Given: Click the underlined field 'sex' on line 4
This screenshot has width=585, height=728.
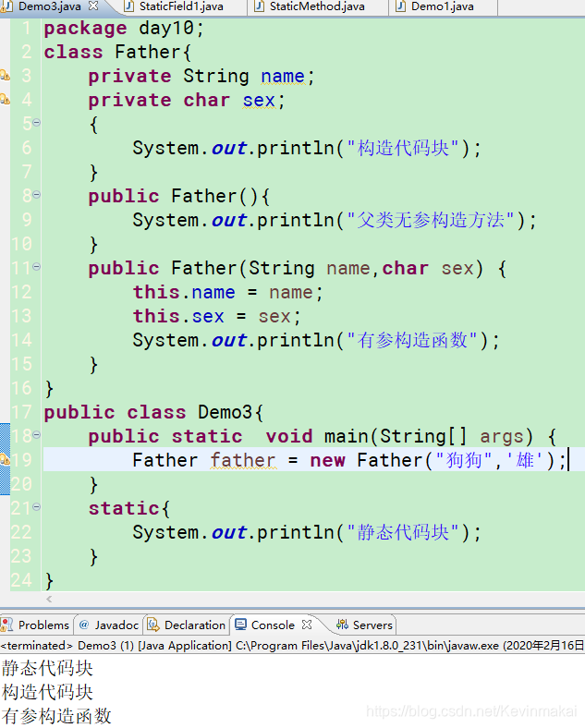Looking at the screenshot, I should click(x=259, y=101).
